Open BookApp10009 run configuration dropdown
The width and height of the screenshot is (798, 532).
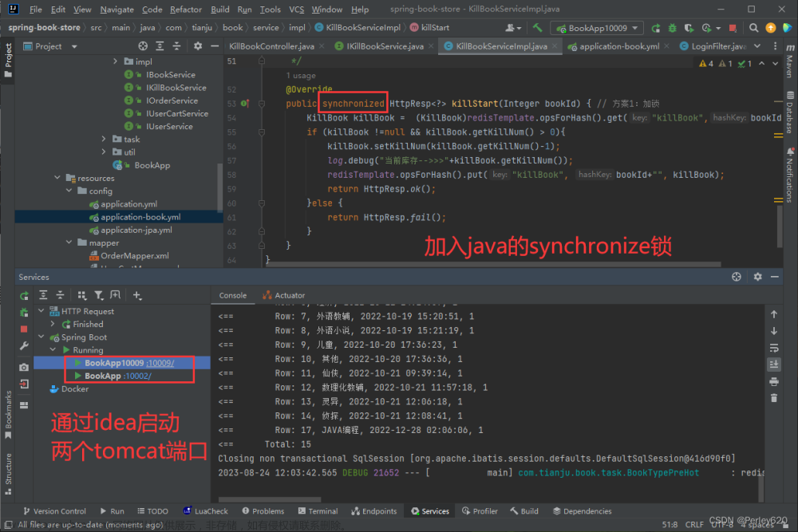pos(597,28)
